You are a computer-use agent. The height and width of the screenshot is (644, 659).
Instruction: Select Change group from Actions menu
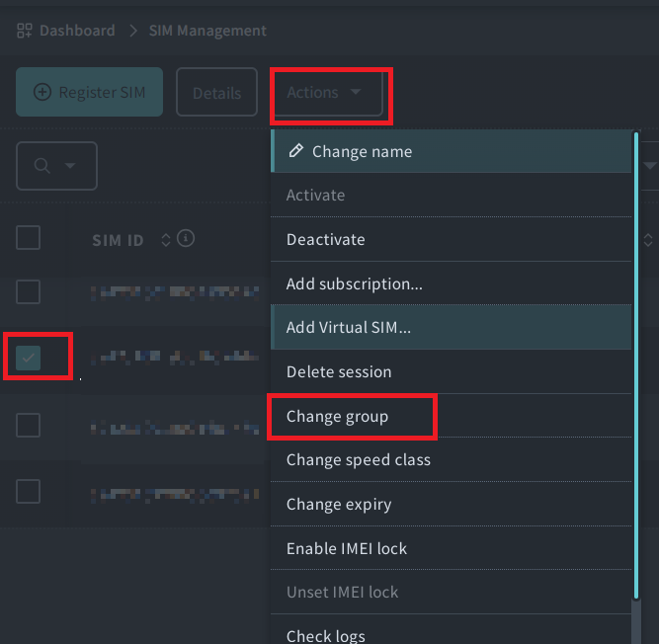(x=337, y=416)
